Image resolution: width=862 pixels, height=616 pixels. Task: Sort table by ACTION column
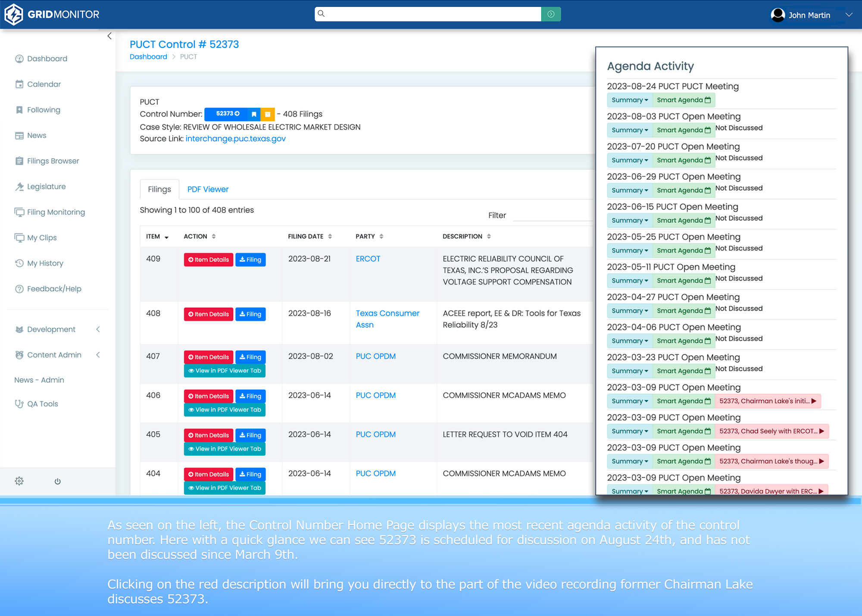pyautogui.click(x=200, y=236)
